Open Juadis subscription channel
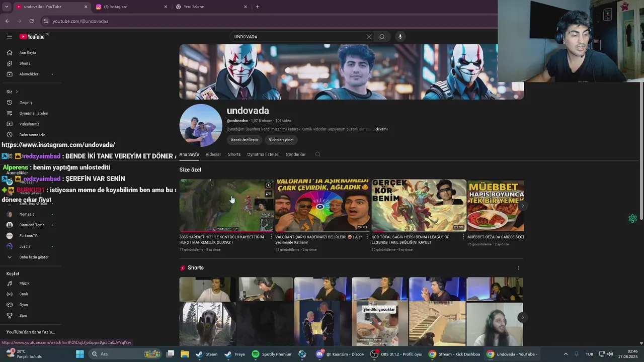The image size is (644, 362). tap(25, 246)
